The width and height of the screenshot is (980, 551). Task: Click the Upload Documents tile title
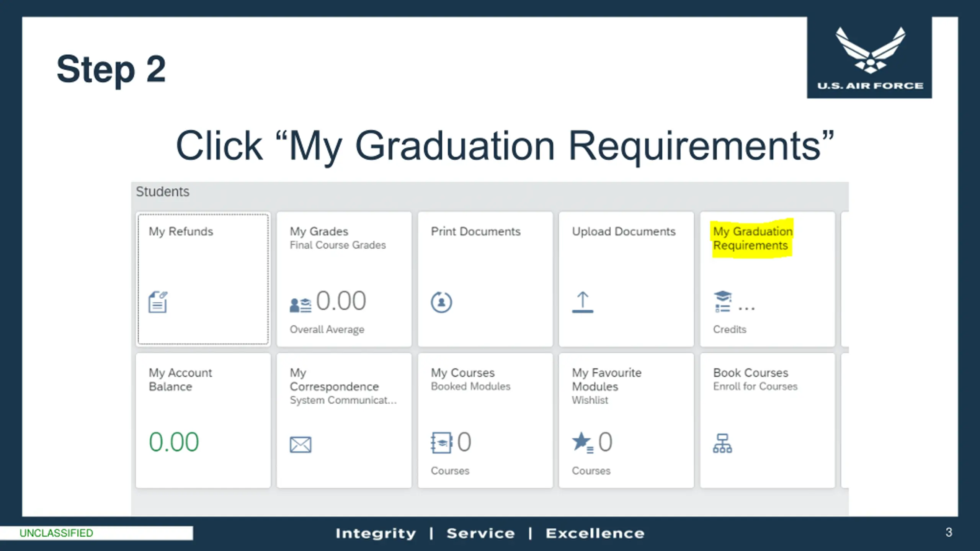click(624, 231)
